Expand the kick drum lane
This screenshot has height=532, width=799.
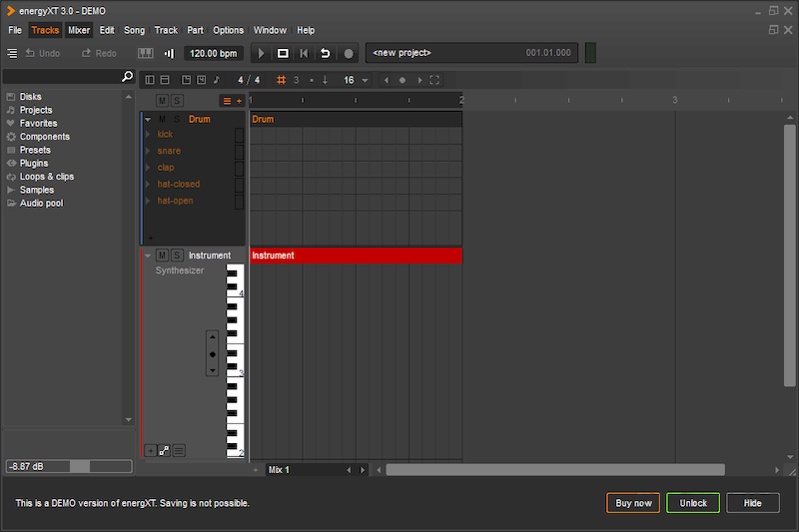(148, 134)
